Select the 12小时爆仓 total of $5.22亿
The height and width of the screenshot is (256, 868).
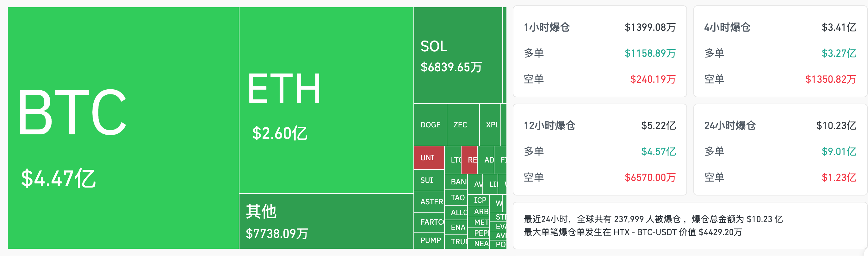(x=658, y=125)
